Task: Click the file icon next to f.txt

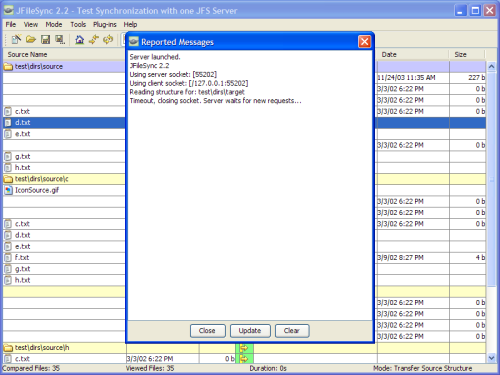Action: click(8, 258)
